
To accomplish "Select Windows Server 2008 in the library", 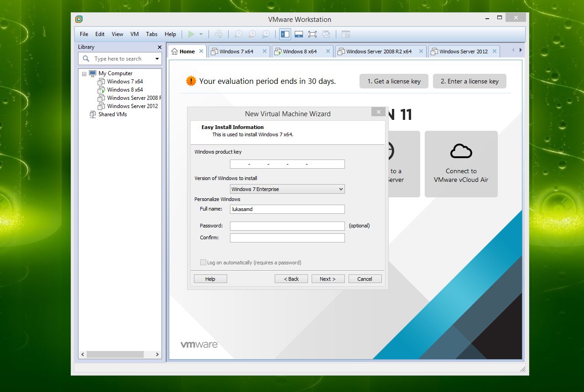I will coord(130,98).
